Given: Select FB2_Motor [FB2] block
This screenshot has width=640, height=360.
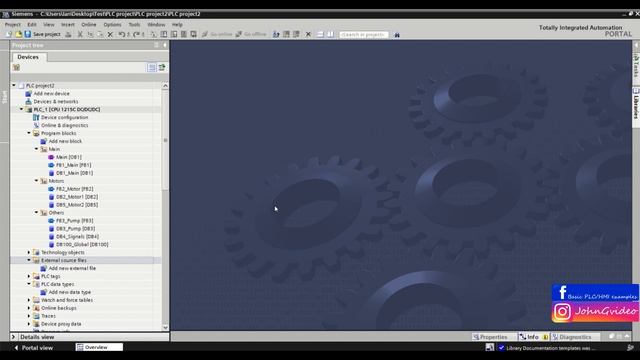Looking at the screenshot, I should 75,189.
